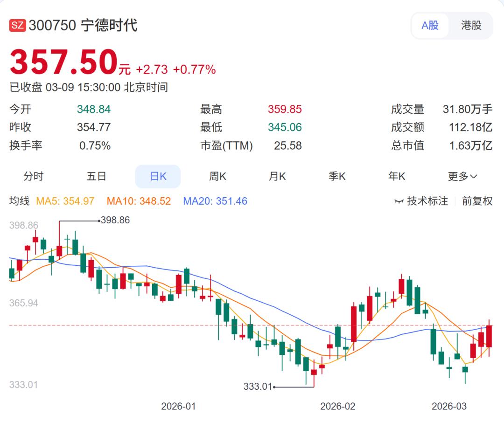Image resolution: width=504 pixels, height=422 pixels.
Task: Click the 2026-01 date axis label
Action: [x=178, y=406]
